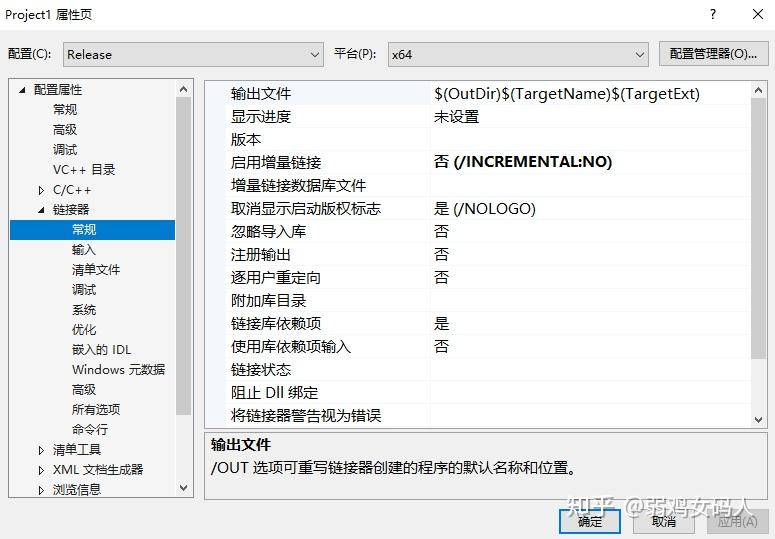Screen dimensions: 775x539
Task: Select 高级 directly under 配置属性
Action: pyautogui.click(x=65, y=129)
